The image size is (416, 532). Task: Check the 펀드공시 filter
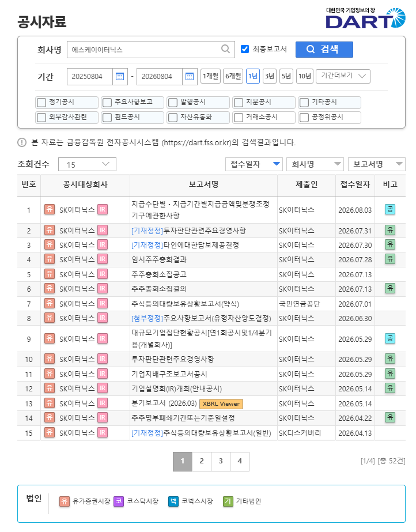pos(107,118)
